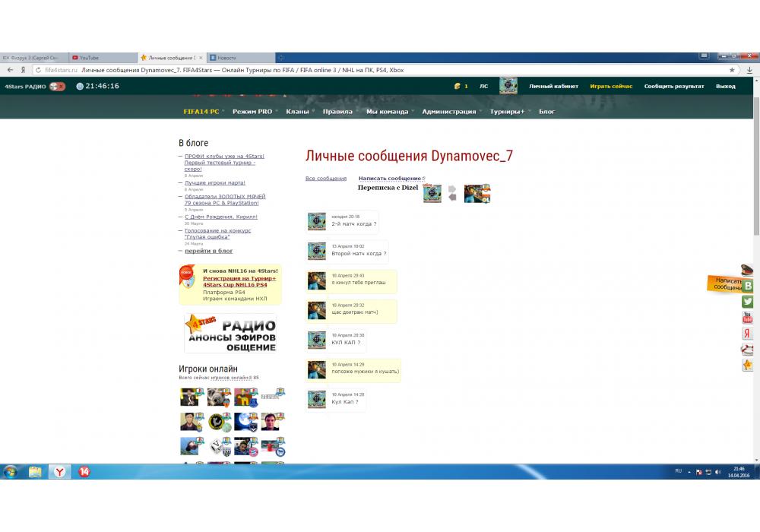Open a new browser tab
The height and width of the screenshot is (532, 760).
click(x=280, y=58)
